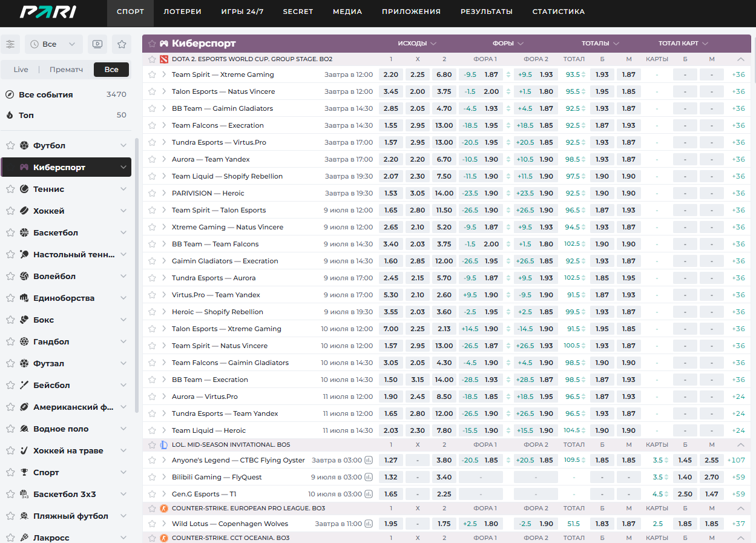Open statistics icon for Anyone's Legend match
The image size is (756, 543).
(x=368, y=460)
